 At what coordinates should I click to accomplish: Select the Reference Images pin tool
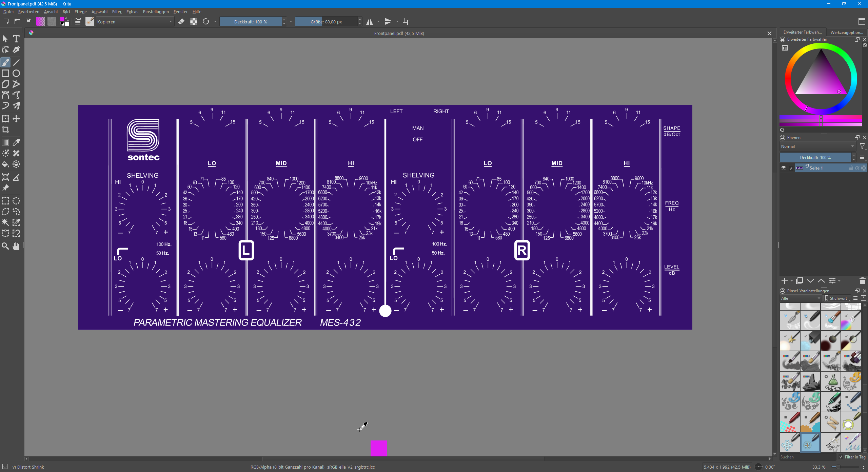coord(5,188)
